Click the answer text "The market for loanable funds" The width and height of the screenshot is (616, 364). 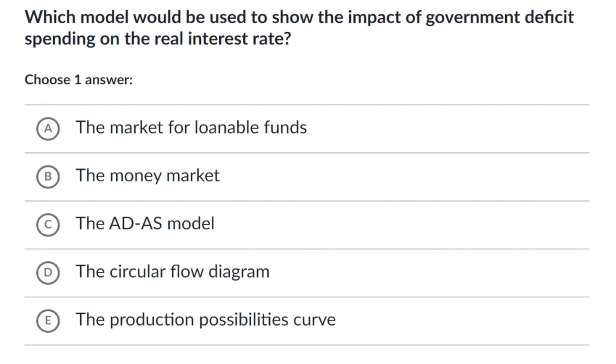[191, 128]
